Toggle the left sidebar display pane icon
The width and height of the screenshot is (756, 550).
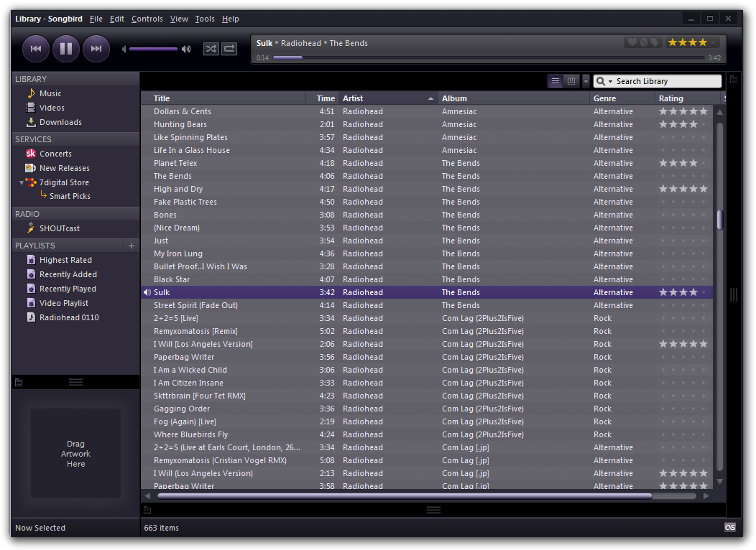(x=19, y=383)
